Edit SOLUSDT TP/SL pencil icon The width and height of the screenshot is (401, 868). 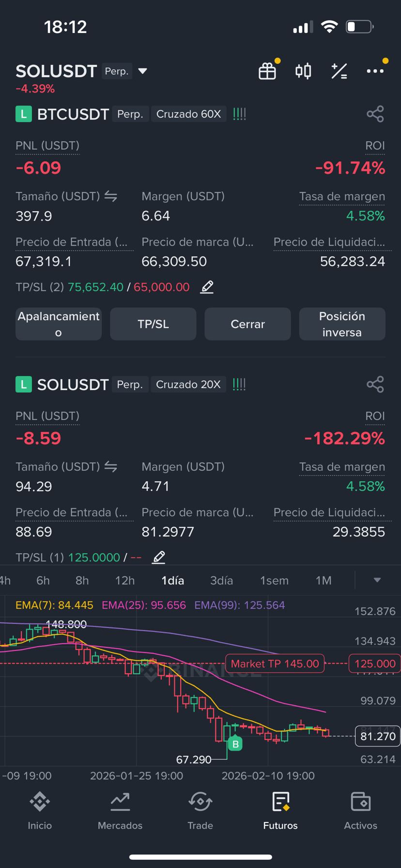tap(159, 557)
